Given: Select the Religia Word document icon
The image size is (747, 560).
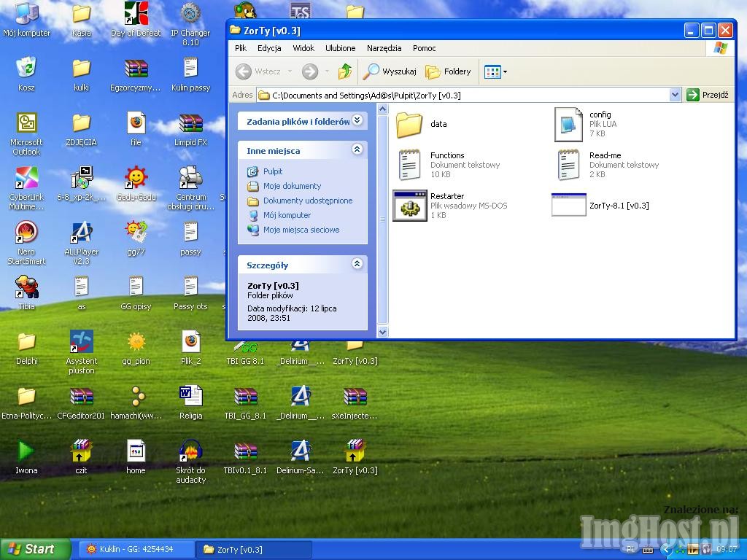Looking at the screenshot, I should pos(190,402).
